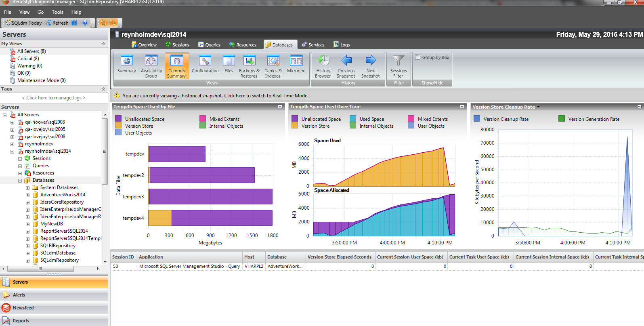Switch to the Queries tab

tap(209, 45)
